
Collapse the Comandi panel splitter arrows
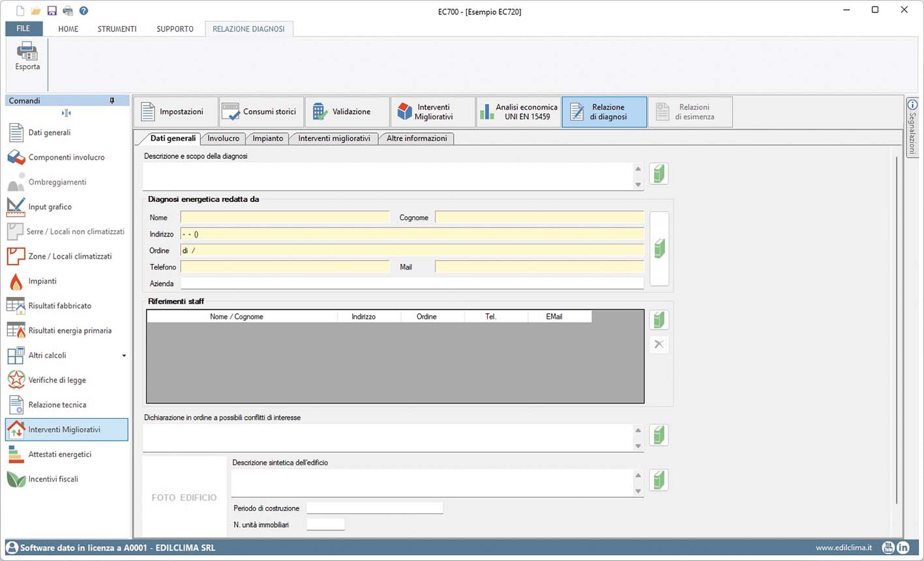(66, 113)
